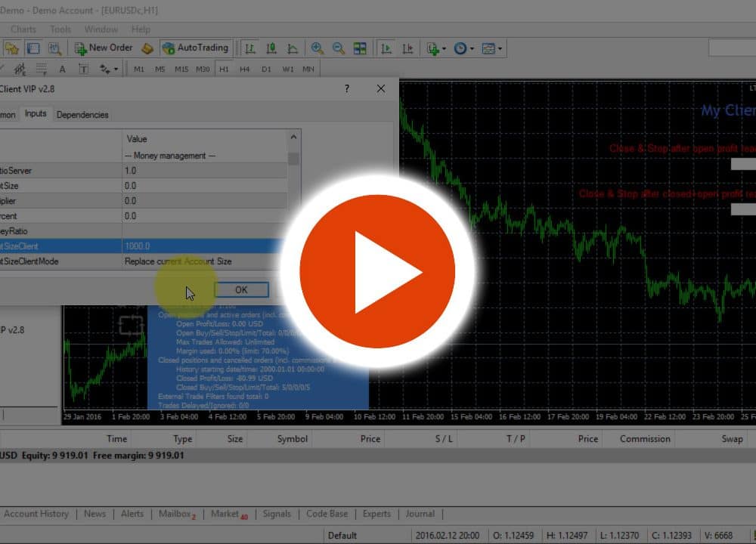Select the text 'A' drawing tool
Image resolution: width=756 pixels, height=544 pixels.
[62, 69]
